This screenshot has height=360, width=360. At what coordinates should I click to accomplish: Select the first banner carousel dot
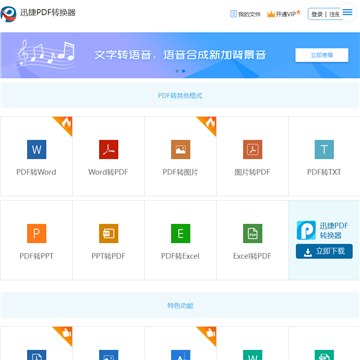(177, 71)
